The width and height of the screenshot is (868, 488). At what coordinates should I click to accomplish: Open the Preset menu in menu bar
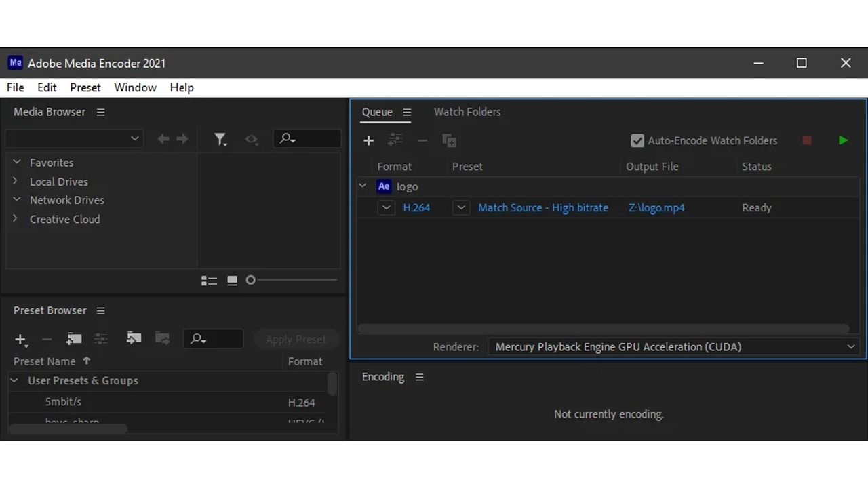pyautogui.click(x=85, y=87)
